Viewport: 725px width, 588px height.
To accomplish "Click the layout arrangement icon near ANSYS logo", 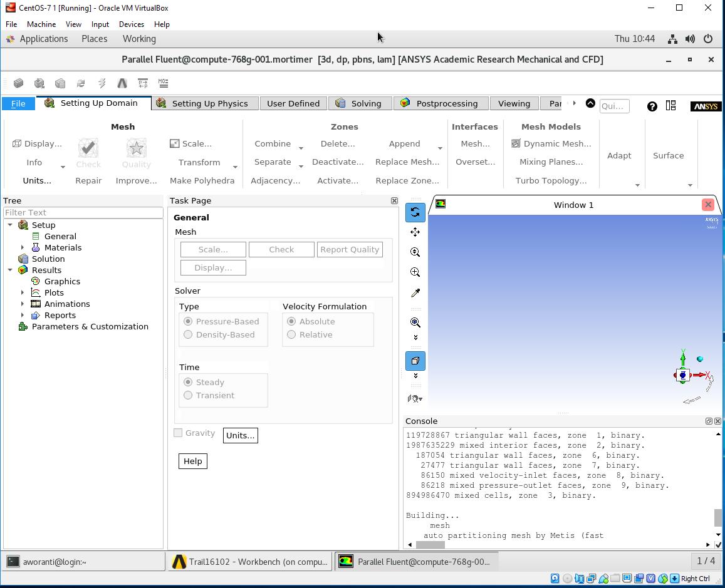I will (671, 106).
